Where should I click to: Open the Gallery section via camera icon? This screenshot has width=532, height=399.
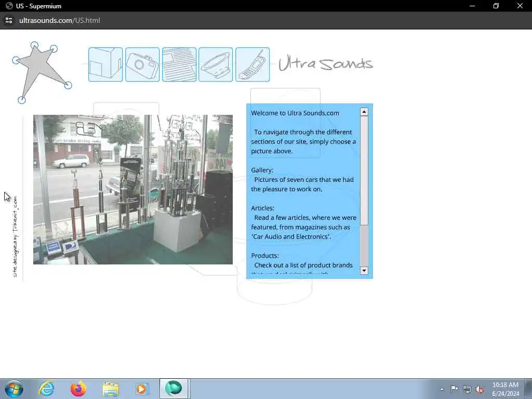(142, 64)
